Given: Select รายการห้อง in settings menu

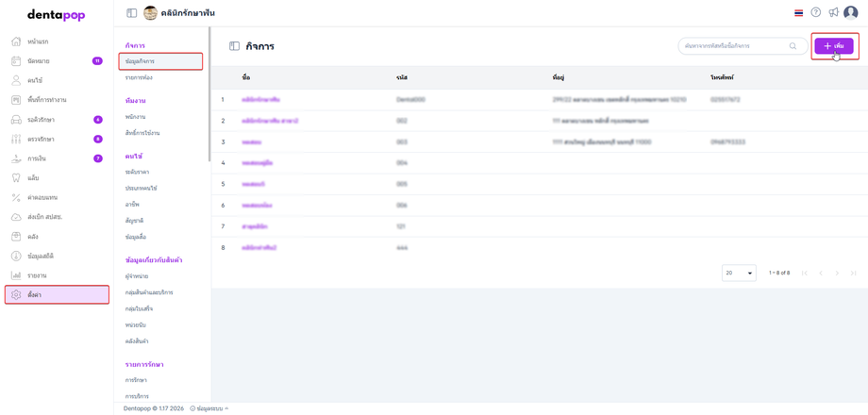Looking at the screenshot, I should coord(139,77).
